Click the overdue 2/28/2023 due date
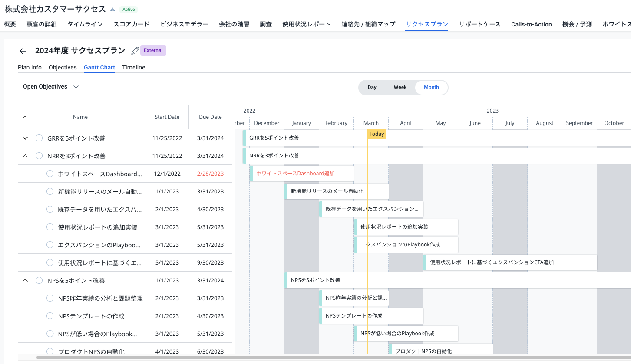Image resolution: width=631 pixels, height=364 pixels. click(x=210, y=174)
